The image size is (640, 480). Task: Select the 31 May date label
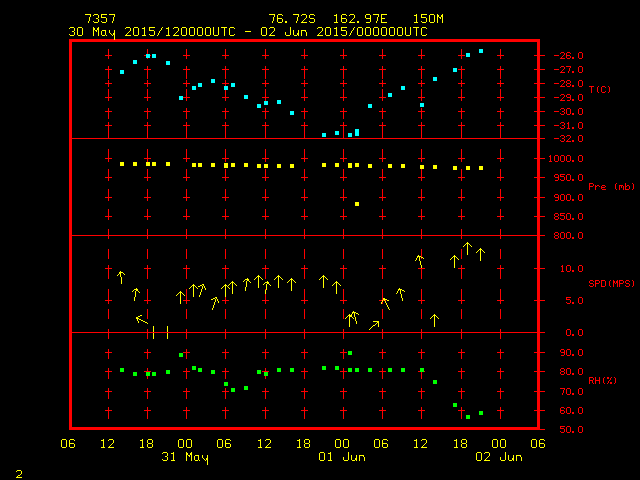click(185, 457)
